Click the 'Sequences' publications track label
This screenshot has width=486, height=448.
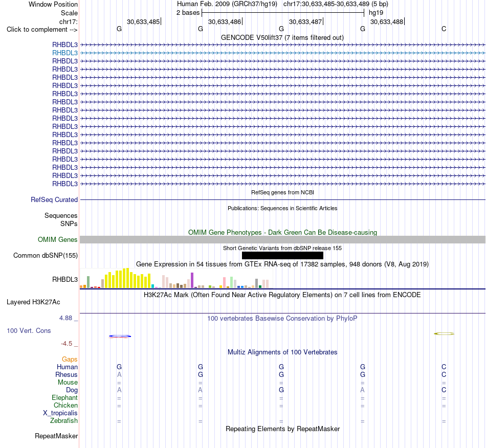coord(61,216)
